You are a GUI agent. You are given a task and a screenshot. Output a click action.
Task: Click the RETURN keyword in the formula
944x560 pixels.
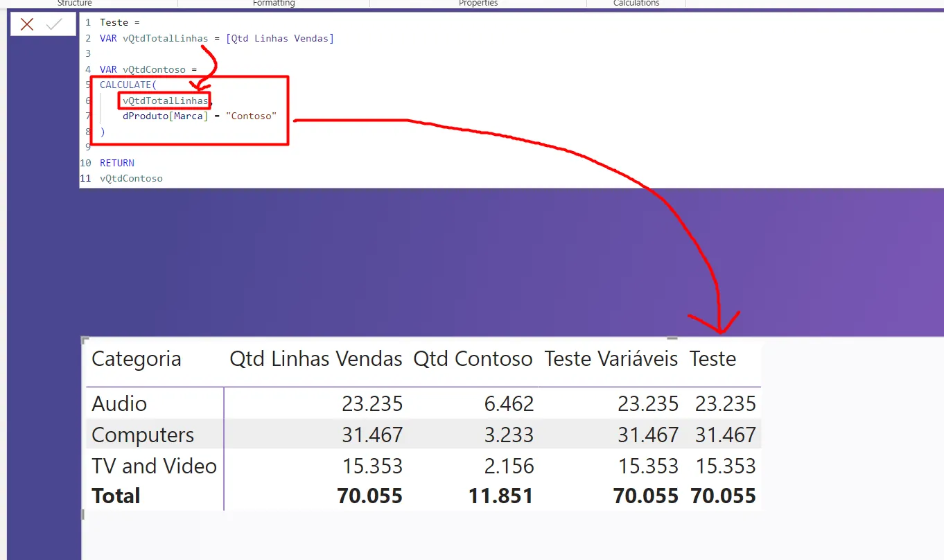(117, 163)
